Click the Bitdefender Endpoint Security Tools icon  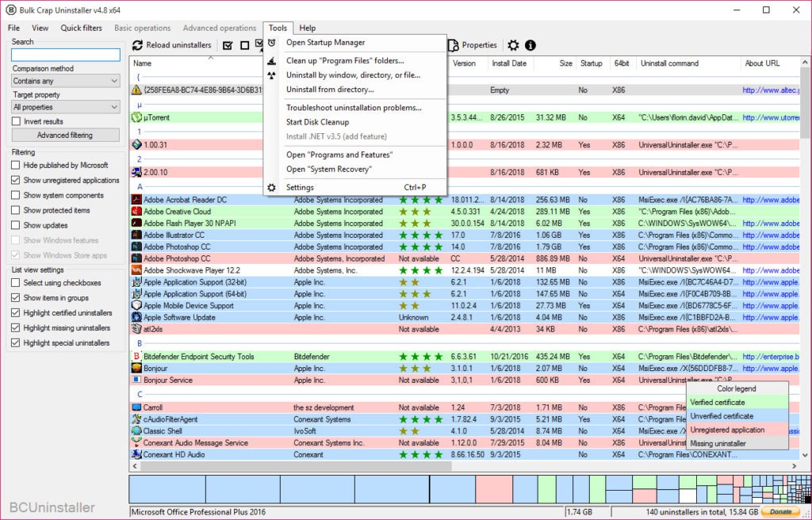(x=136, y=357)
